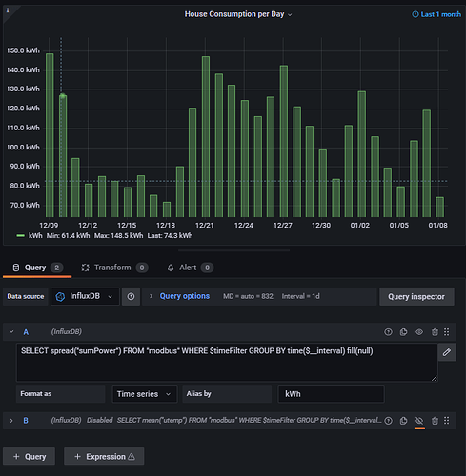Open the Query inspector
The width and height of the screenshot is (466, 476).
416,297
